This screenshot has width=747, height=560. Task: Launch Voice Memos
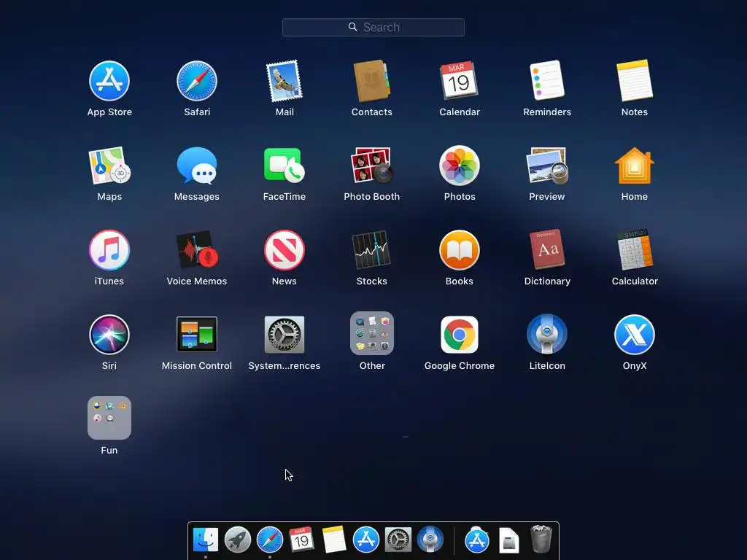click(197, 250)
